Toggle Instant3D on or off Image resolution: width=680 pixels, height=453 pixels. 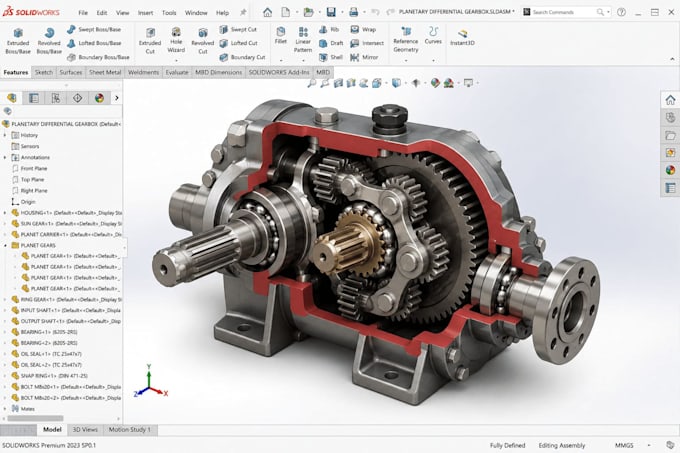pos(462,37)
